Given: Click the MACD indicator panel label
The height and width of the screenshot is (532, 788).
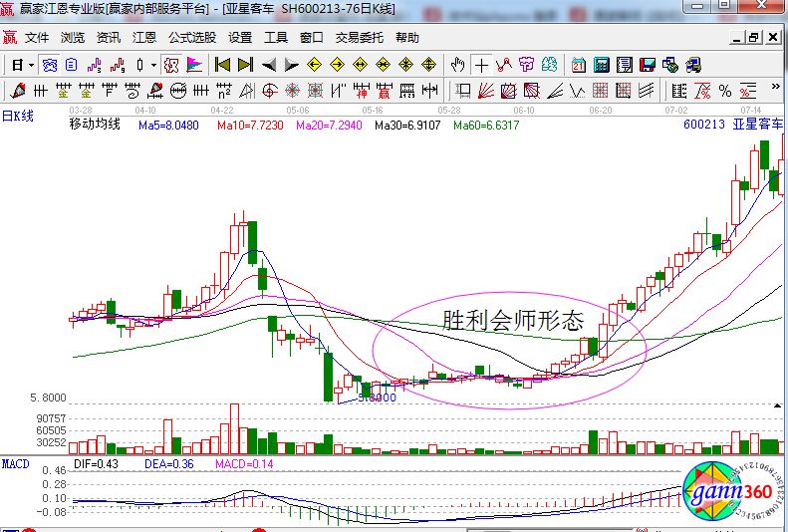Looking at the screenshot, I should [15, 464].
